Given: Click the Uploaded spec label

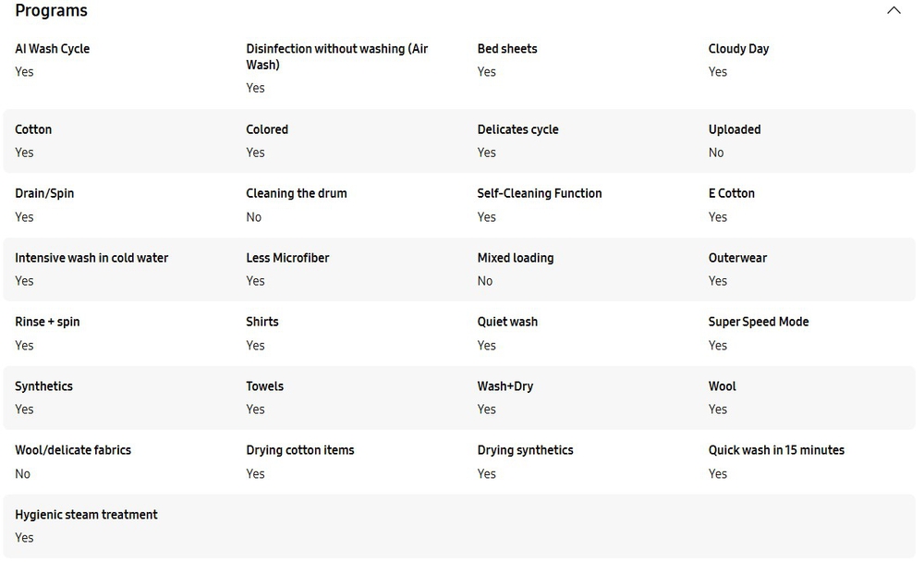Looking at the screenshot, I should [735, 129].
